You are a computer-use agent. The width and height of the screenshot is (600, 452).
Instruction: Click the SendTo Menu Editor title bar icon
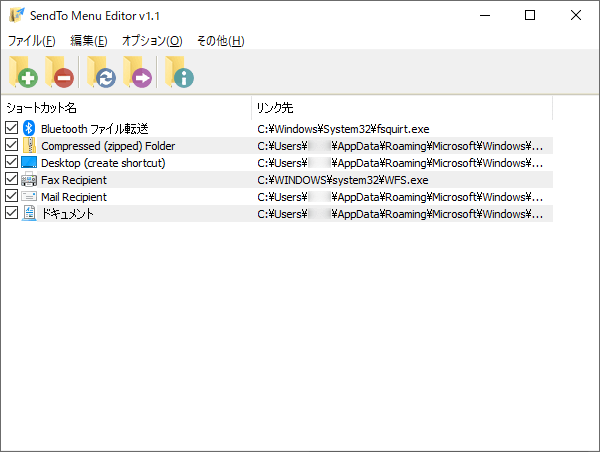pos(17,15)
